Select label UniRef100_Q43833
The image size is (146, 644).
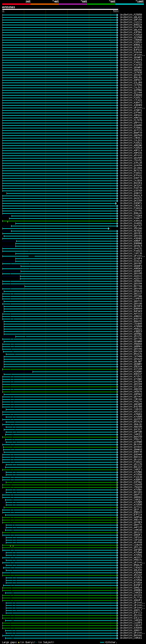(x=131, y=48)
